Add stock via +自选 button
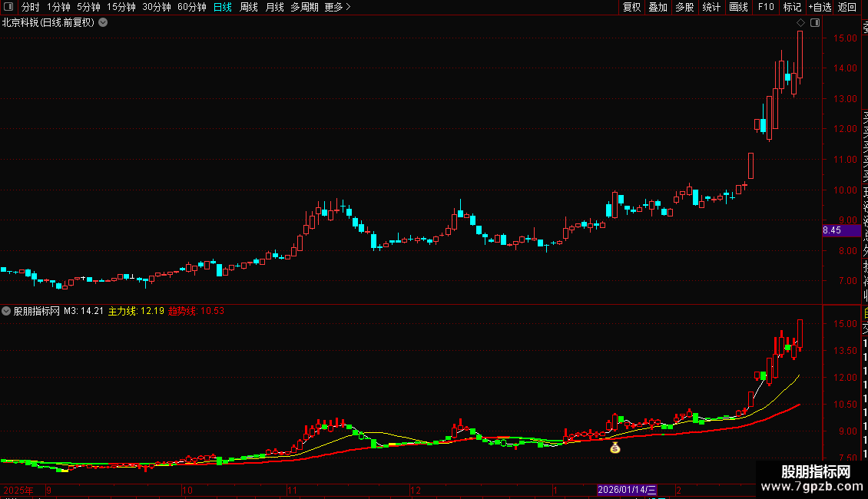This screenshot has height=499, width=868. 820,7
